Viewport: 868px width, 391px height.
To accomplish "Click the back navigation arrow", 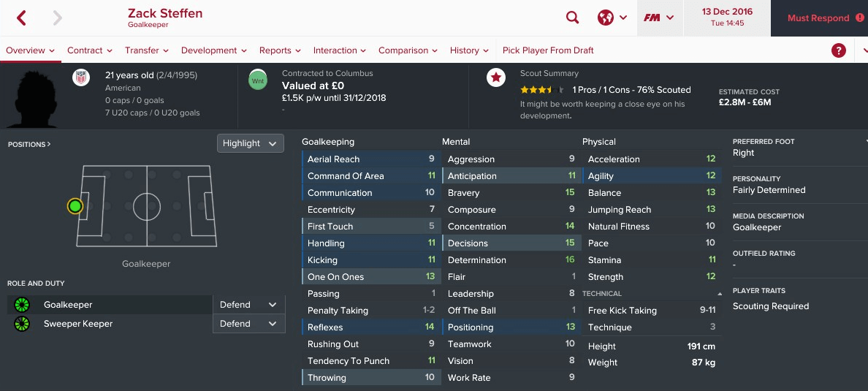I will pyautogui.click(x=22, y=18).
